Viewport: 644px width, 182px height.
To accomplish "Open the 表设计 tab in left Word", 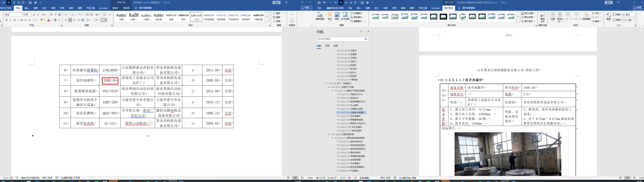I will tap(115, 8).
